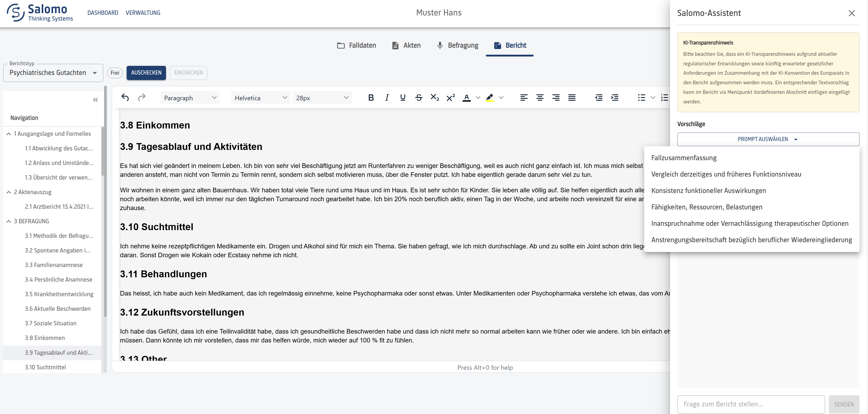
Task: Switch to the Befragung tab
Action: tap(457, 46)
